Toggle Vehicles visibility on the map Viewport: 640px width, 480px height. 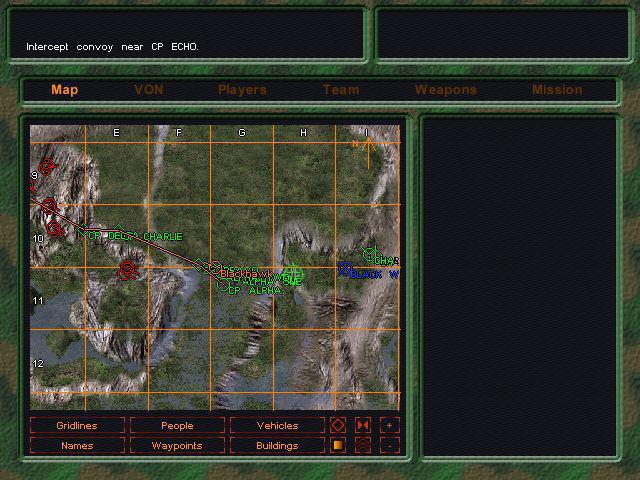[x=277, y=425]
